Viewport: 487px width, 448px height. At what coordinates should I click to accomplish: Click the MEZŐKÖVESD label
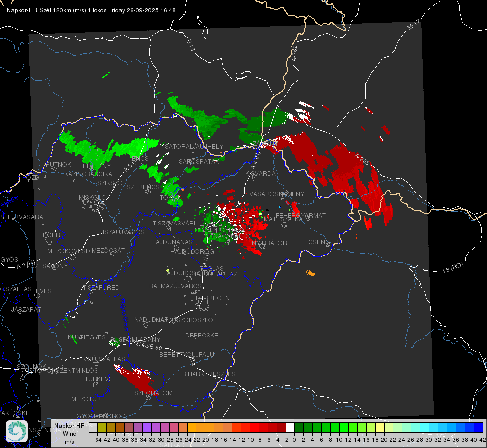coord(69,251)
